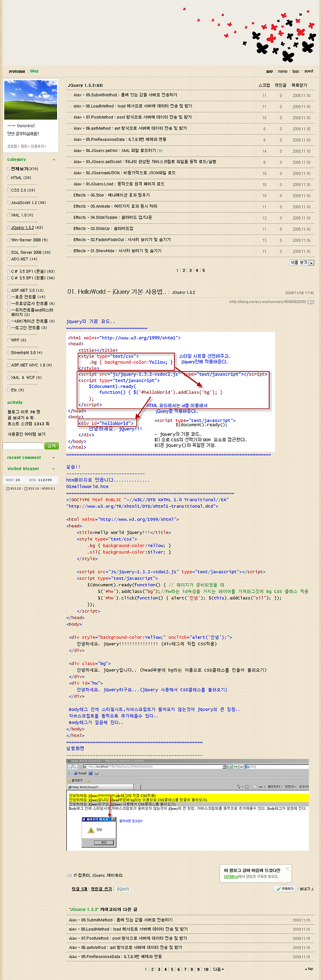Click the 엮인글 쓰기 link
322x980 pixels.
pyautogui.click(x=102, y=889)
